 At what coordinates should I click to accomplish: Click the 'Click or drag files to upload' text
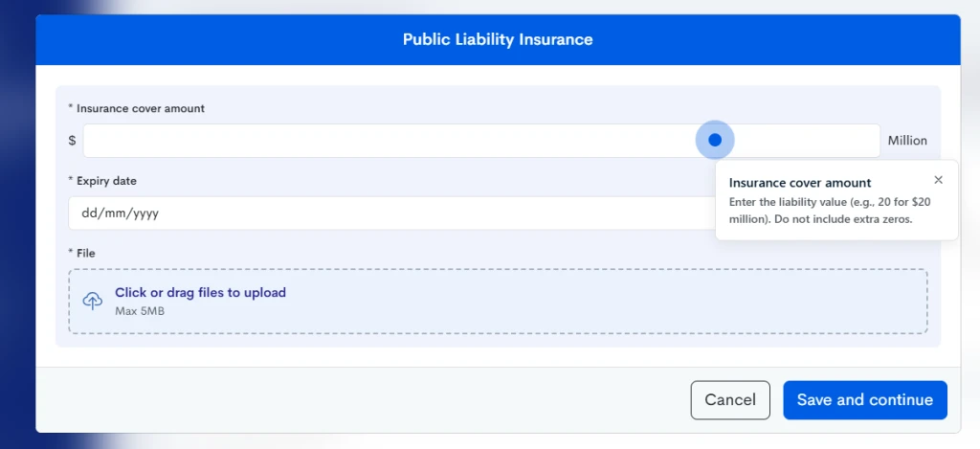[x=200, y=292]
